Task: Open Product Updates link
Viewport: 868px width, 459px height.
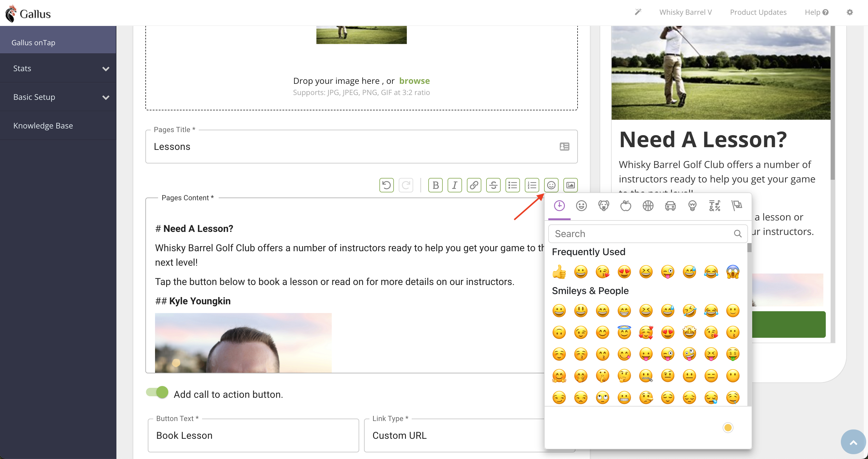Action: pyautogui.click(x=758, y=12)
